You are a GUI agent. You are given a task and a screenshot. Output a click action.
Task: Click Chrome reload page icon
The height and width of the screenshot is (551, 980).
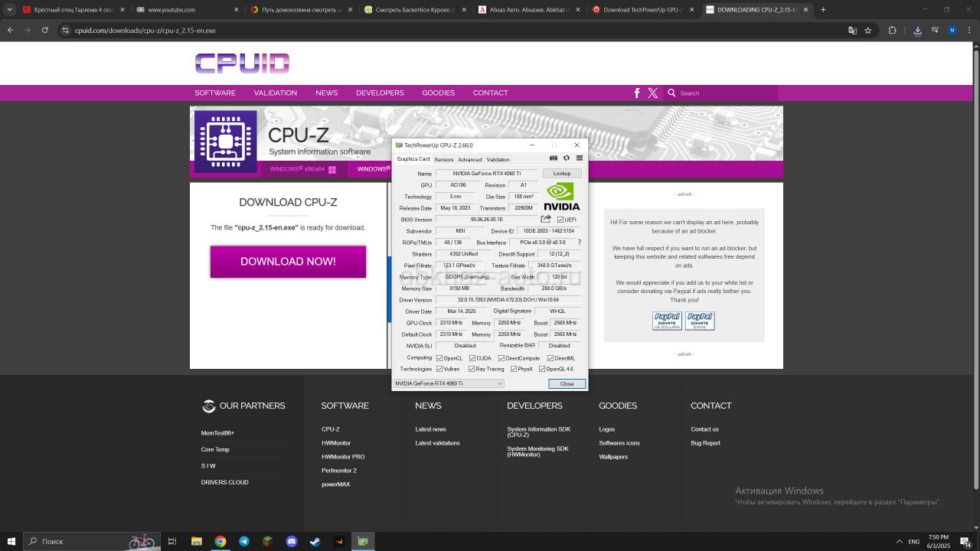(x=45, y=31)
